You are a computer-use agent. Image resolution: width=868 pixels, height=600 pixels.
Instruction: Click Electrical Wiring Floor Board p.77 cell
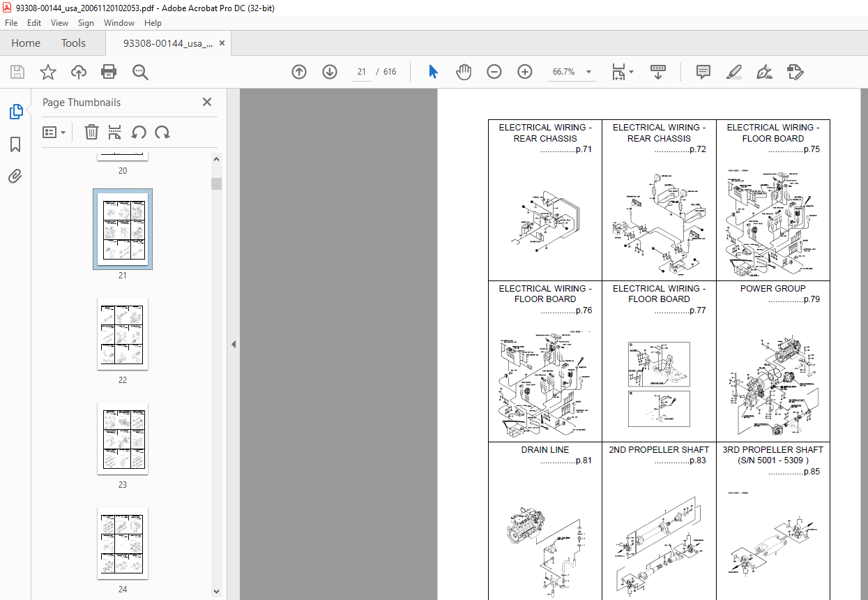coord(659,361)
